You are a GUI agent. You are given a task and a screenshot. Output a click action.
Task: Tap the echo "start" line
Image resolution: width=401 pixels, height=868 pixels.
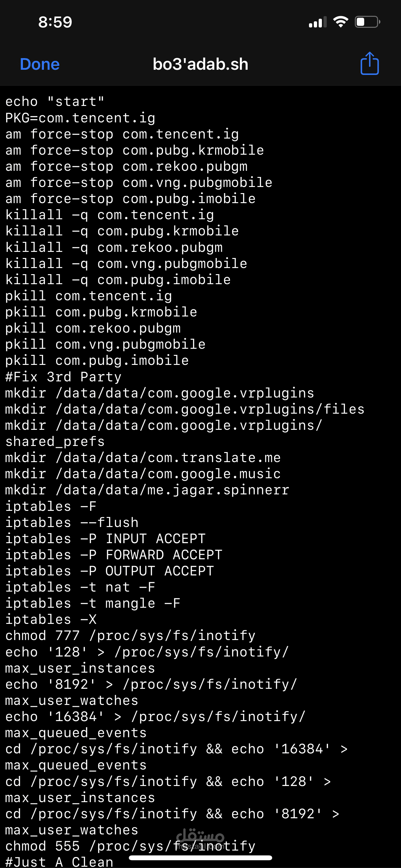(x=55, y=101)
